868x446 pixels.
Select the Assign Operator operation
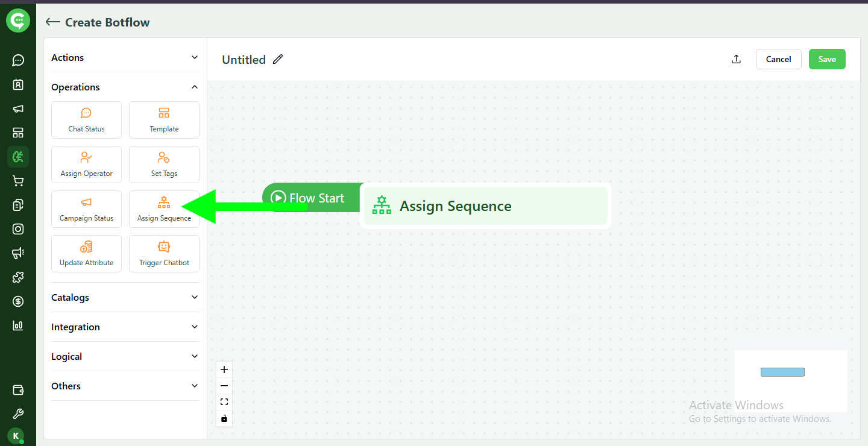click(x=86, y=164)
